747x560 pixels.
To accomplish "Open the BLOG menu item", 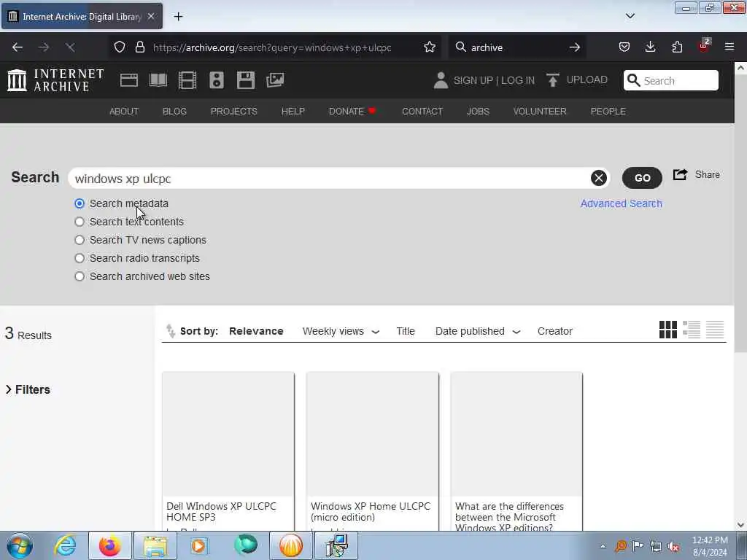I will [x=174, y=111].
